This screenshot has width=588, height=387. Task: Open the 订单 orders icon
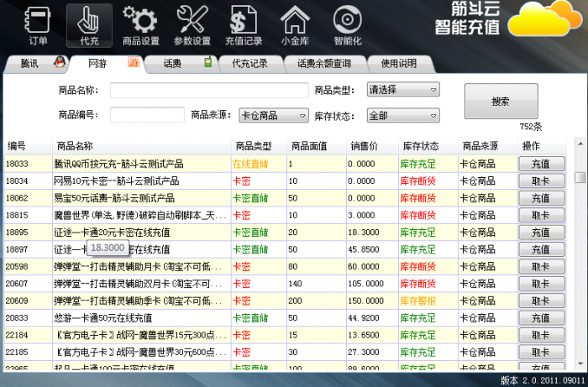coord(38,25)
